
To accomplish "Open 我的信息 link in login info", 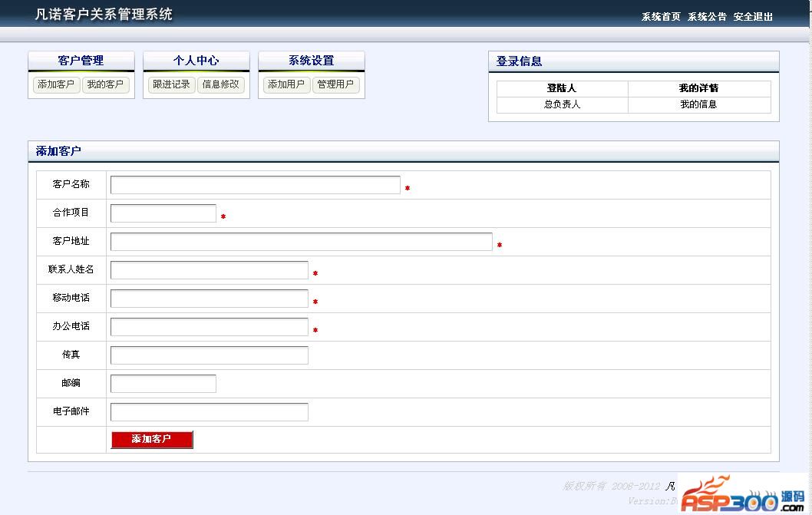I will pyautogui.click(x=698, y=104).
